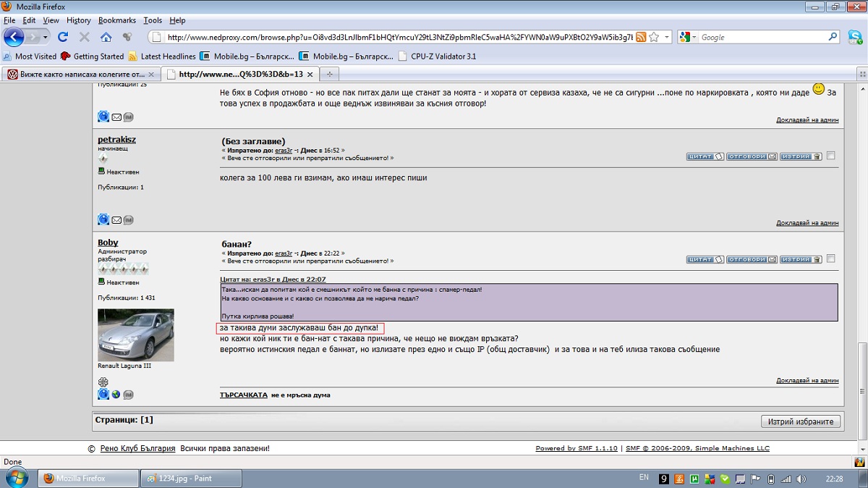Image resolution: width=868 pixels, height=488 pixels.
Task: Bookmark this page with the star icon
Action: 654,37
